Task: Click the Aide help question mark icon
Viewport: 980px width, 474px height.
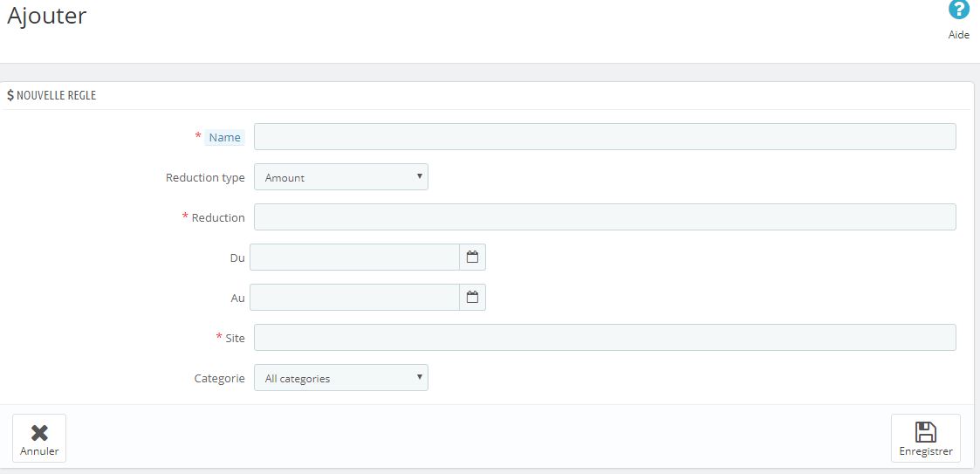Action: (x=959, y=10)
